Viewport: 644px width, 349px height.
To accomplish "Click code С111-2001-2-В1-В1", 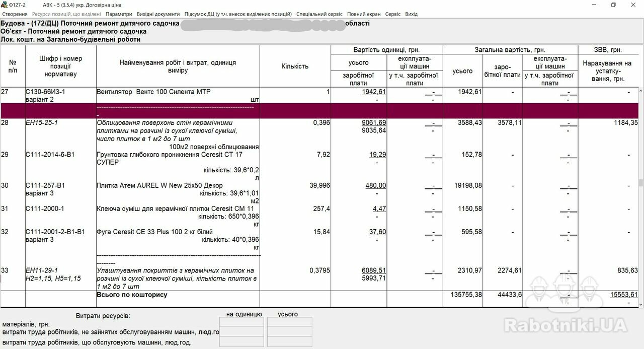I will pos(55,232).
